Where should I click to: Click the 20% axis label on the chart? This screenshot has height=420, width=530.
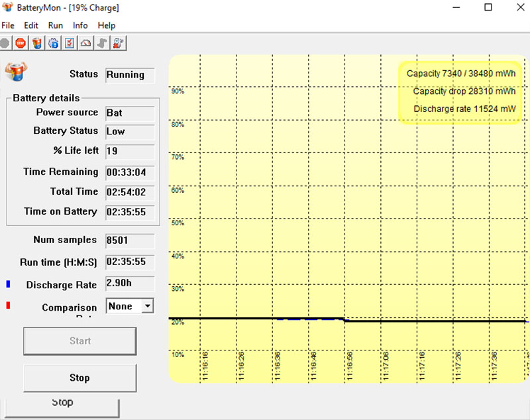coord(178,323)
